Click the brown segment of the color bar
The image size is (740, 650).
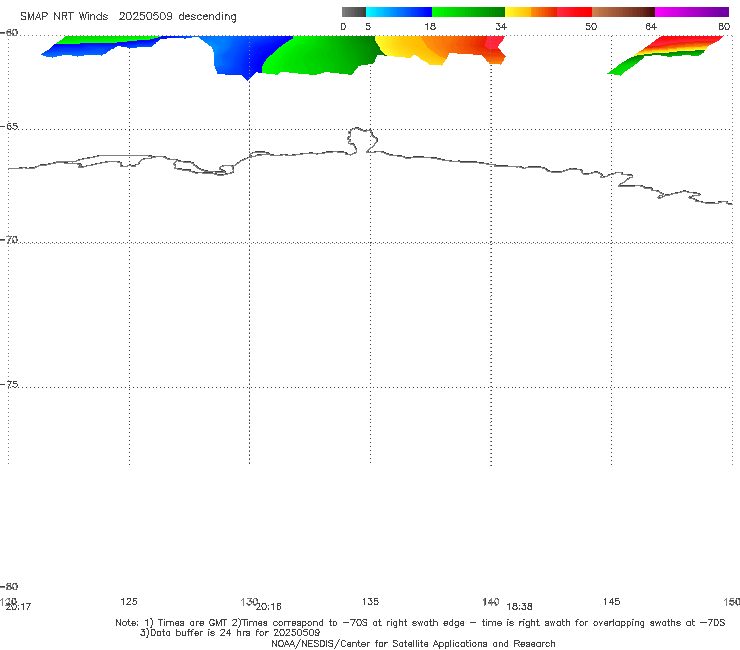coord(623,12)
